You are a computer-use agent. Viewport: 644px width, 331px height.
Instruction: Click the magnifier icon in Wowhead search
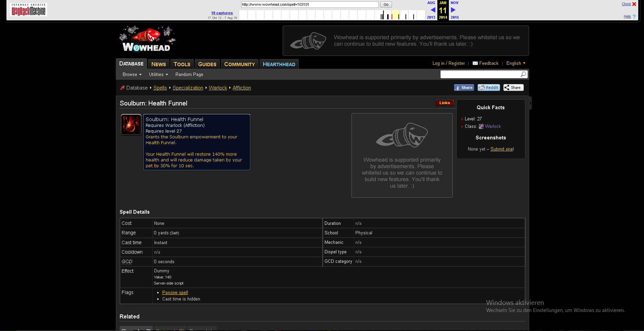coord(523,74)
